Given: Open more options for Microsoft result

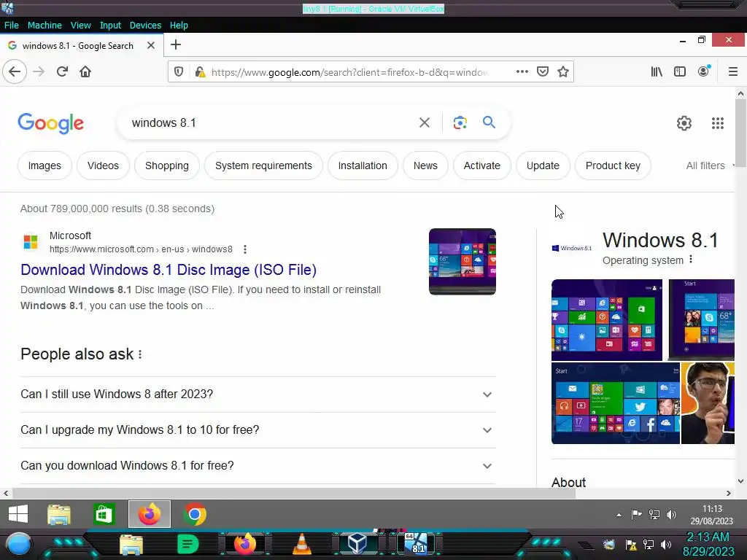Looking at the screenshot, I should (245, 249).
